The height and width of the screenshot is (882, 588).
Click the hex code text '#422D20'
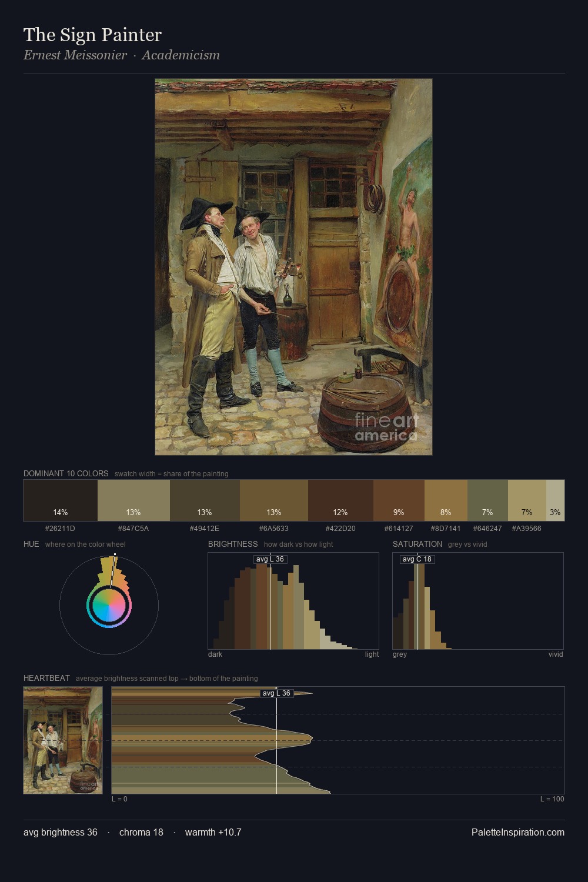pyautogui.click(x=340, y=528)
